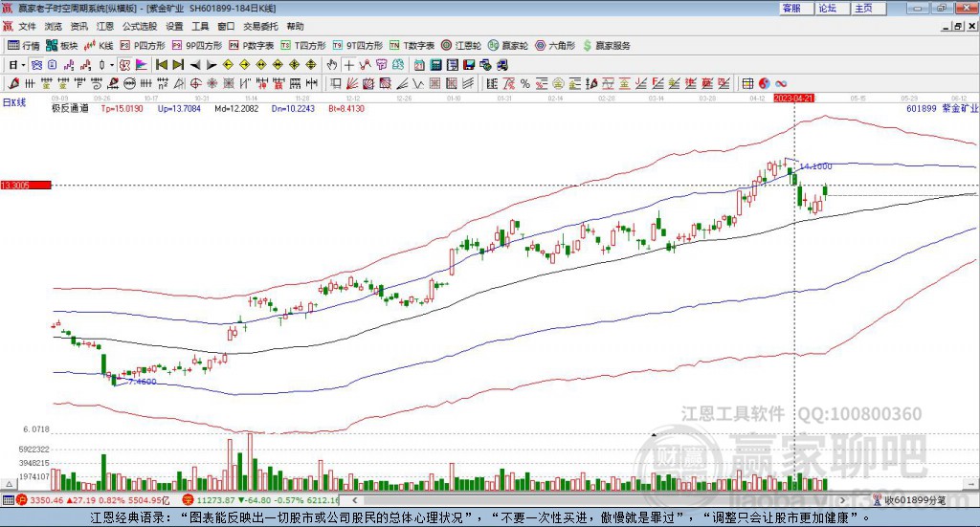Open the 浏览 menu
980x527 pixels.
(x=54, y=26)
